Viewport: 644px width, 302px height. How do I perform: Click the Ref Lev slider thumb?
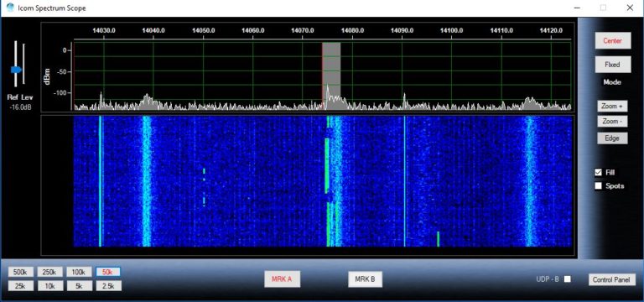pos(16,70)
